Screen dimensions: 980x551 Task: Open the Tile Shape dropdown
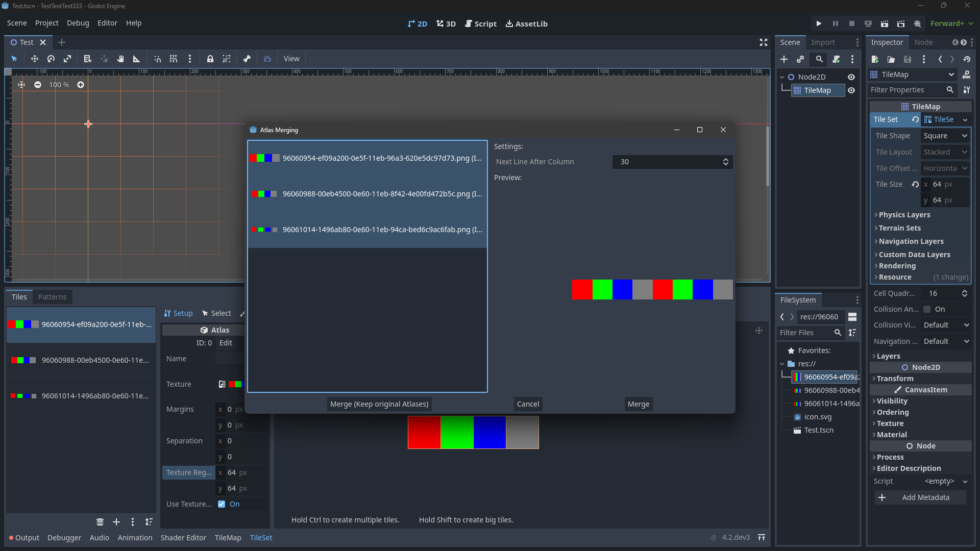pyautogui.click(x=945, y=136)
